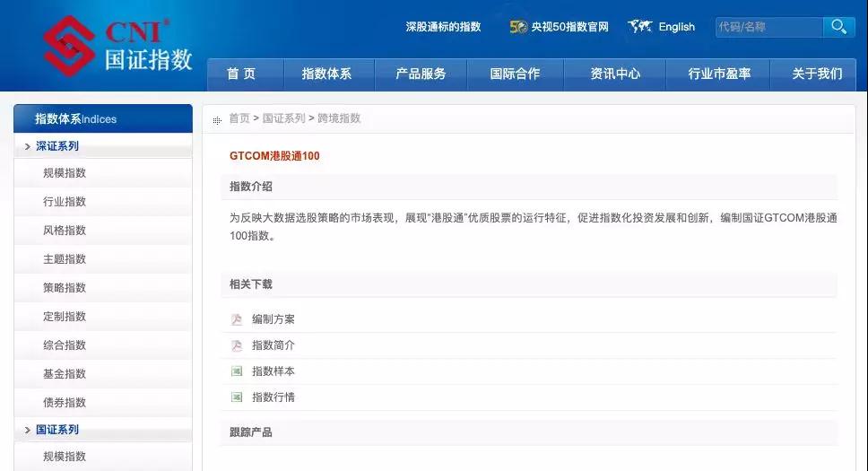Image resolution: width=868 pixels, height=471 pixels.
Task: Select 策略指数 in the sidebar
Action: pyautogui.click(x=65, y=288)
